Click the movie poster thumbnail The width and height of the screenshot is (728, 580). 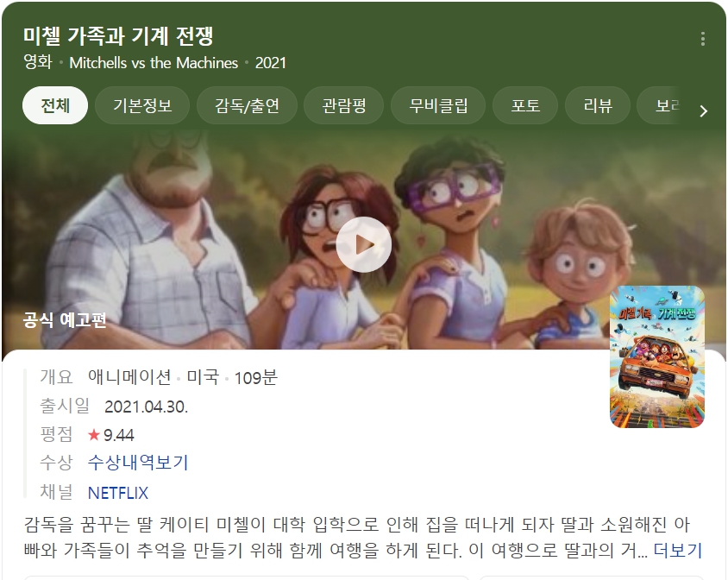coord(657,357)
